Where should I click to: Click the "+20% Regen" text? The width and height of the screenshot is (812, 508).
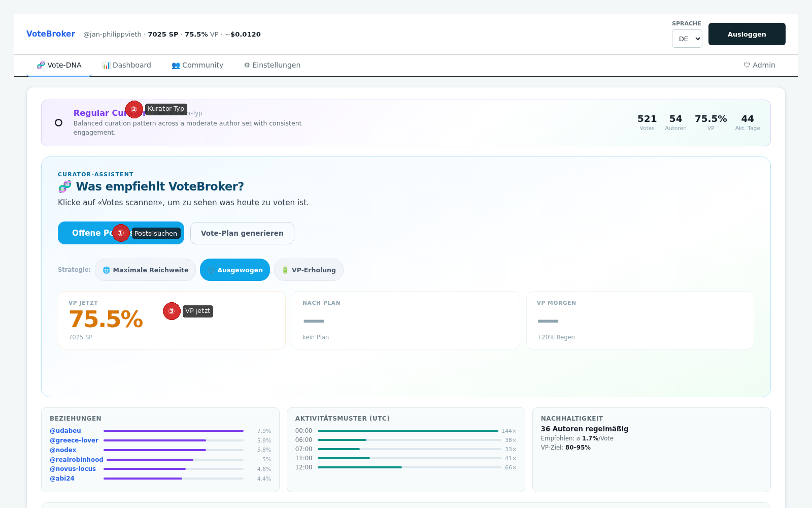tap(556, 337)
